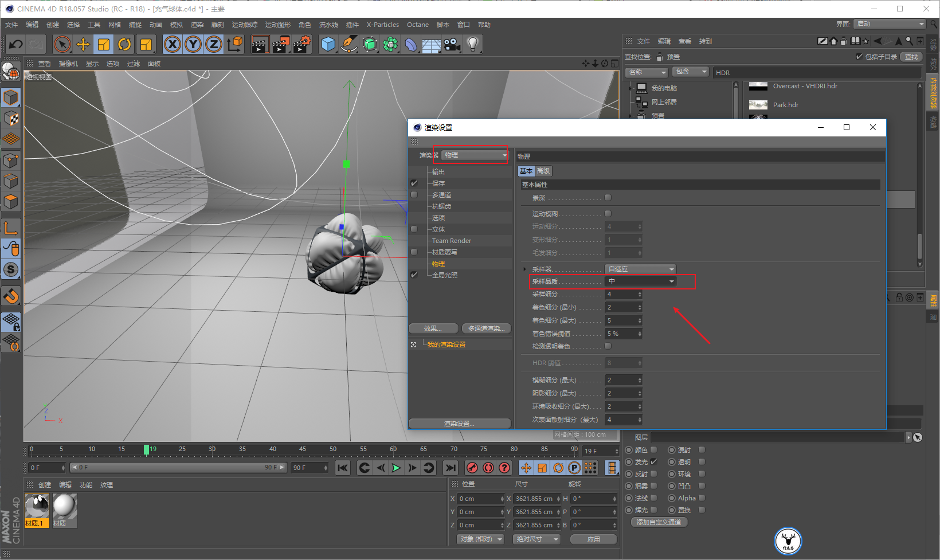The width and height of the screenshot is (940, 560).
Task: Click the Apply coordinates button
Action: pyautogui.click(x=594, y=539)
